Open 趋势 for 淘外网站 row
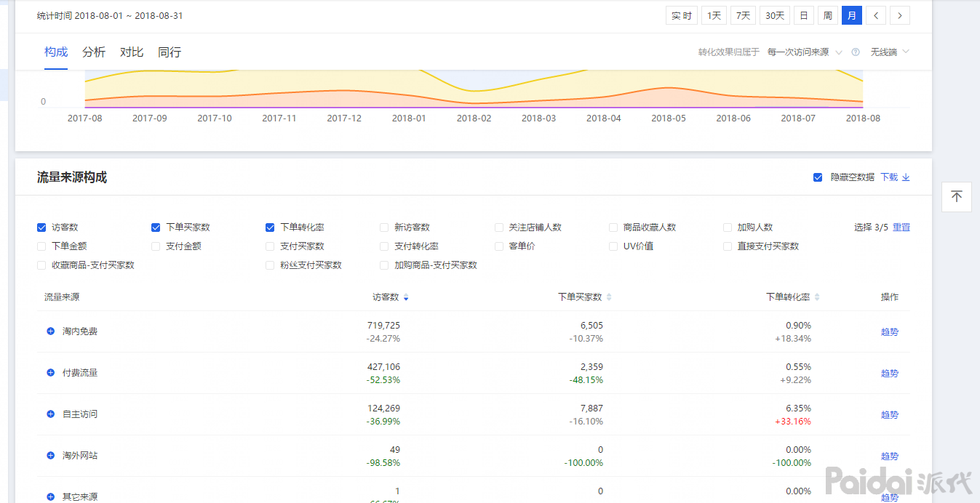Viewport: 980px width, 503px height. tap(890, 456)
